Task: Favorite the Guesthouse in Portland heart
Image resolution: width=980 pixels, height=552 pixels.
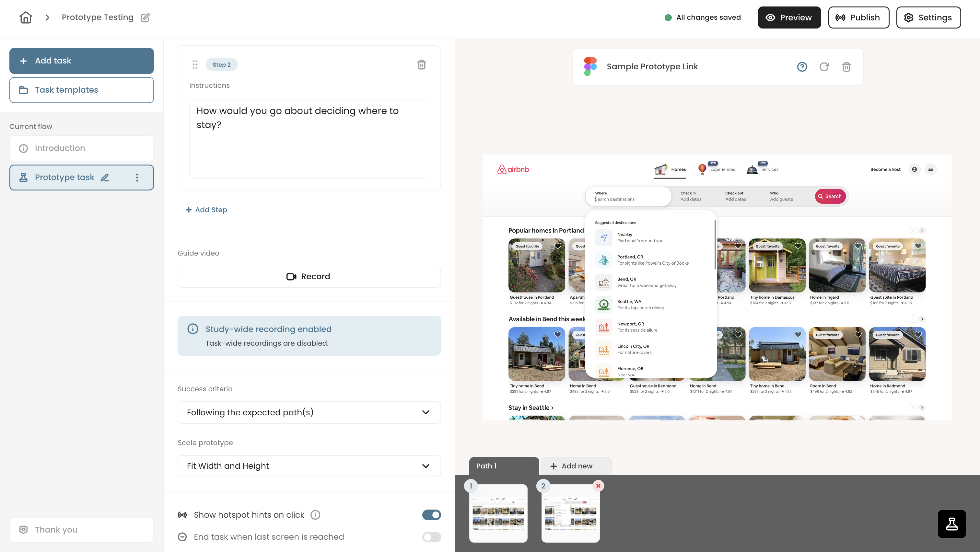Action: (558, 246)
